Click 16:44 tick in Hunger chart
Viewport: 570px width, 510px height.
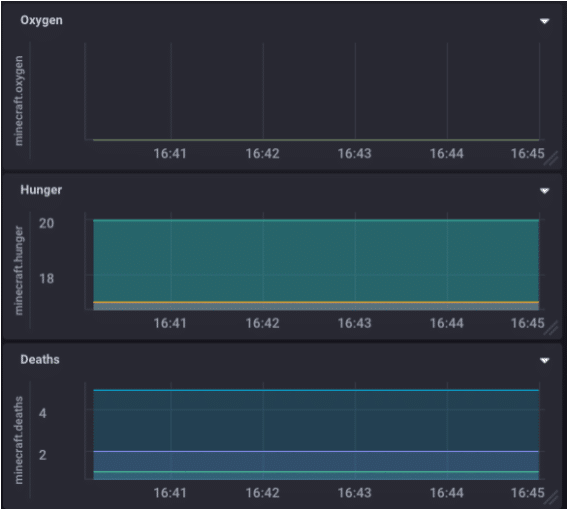coord(447,323)
